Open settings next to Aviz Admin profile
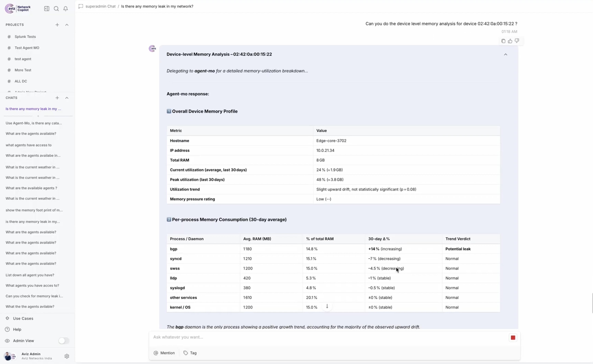The width and height of the screenshot is (593, 364). tap(67, 356)
